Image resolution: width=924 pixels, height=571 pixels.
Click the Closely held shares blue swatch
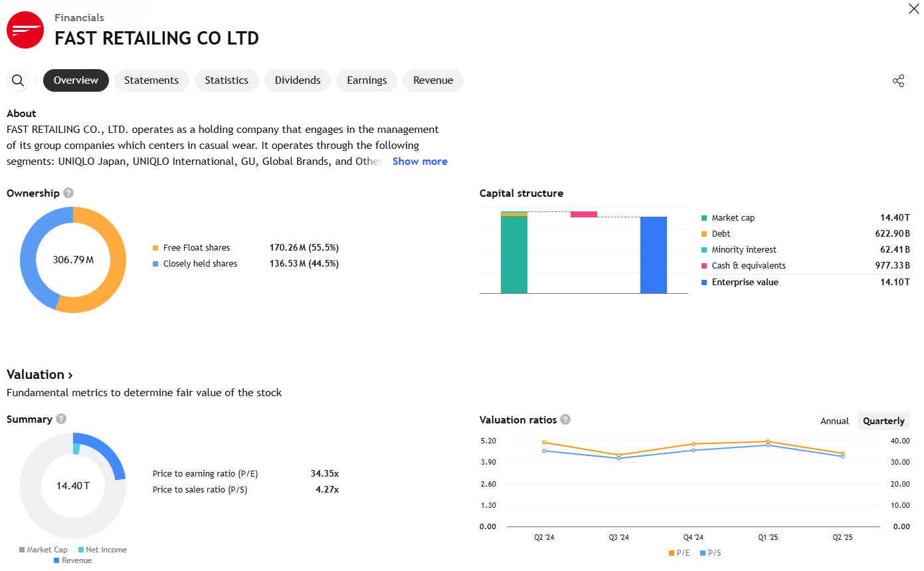point(155,264)
